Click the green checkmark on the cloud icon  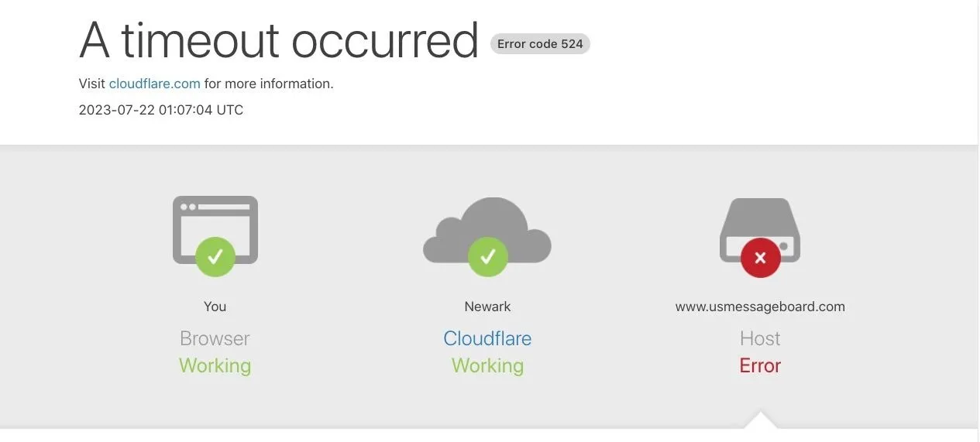click(487, 256)
